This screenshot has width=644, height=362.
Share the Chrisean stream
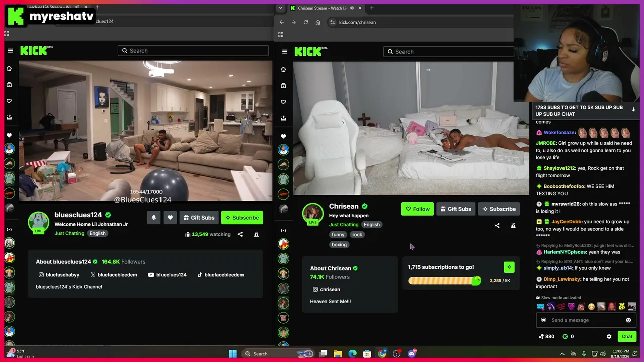click(497, 226)
